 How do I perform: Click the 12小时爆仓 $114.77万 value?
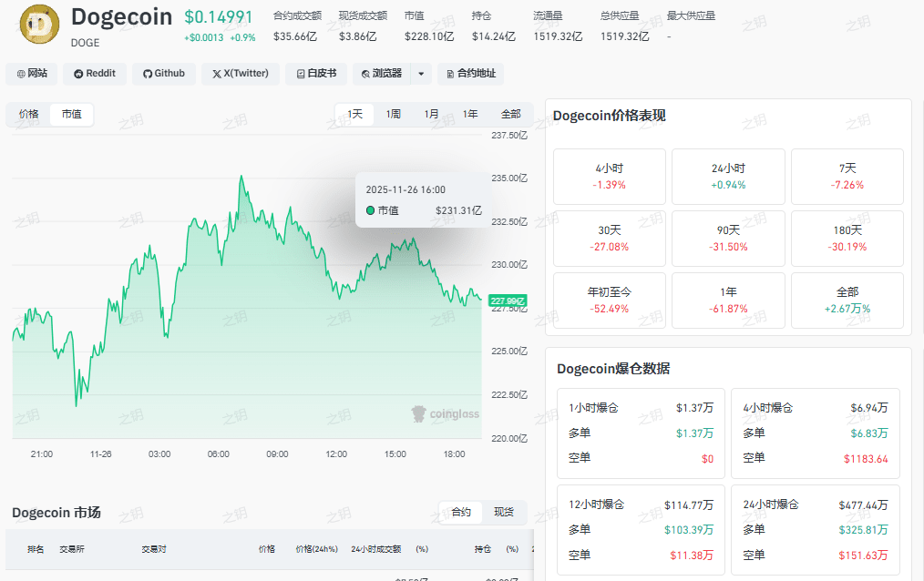point(689,505)
